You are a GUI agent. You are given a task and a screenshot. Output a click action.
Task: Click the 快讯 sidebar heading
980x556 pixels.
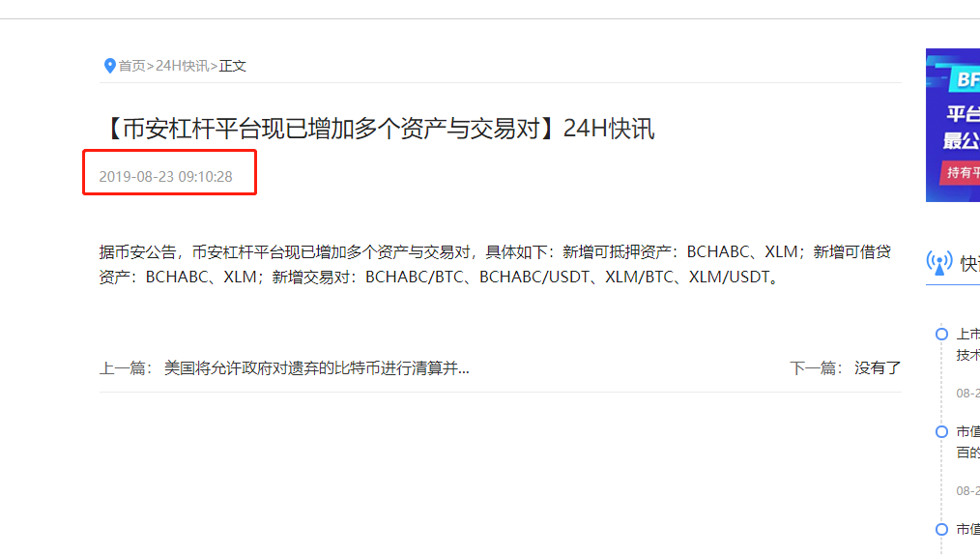coord(970,263)
